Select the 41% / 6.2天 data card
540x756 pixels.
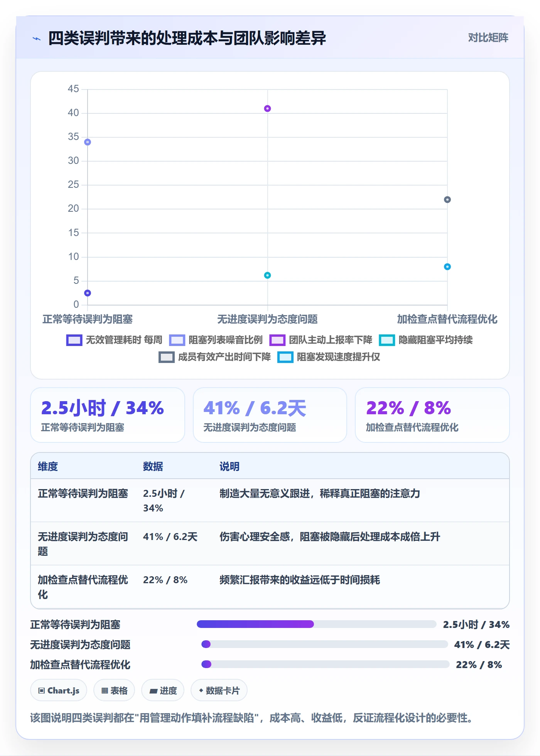click(x=270, y=415)
